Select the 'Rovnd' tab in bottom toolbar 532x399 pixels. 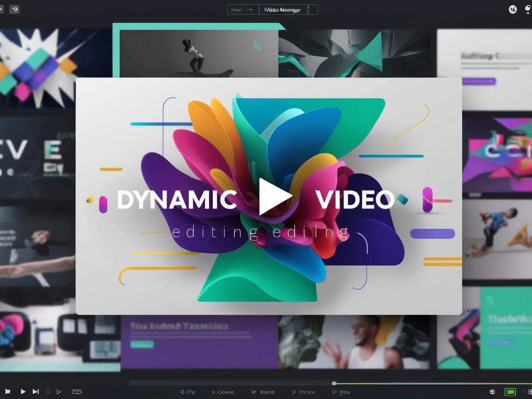point(263,392)
